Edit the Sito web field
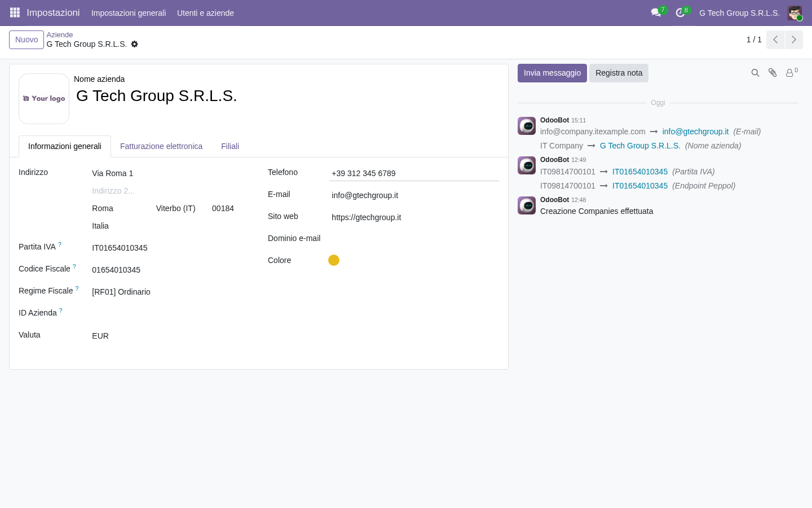Screen dimensions: 812x508 (414, 217)
